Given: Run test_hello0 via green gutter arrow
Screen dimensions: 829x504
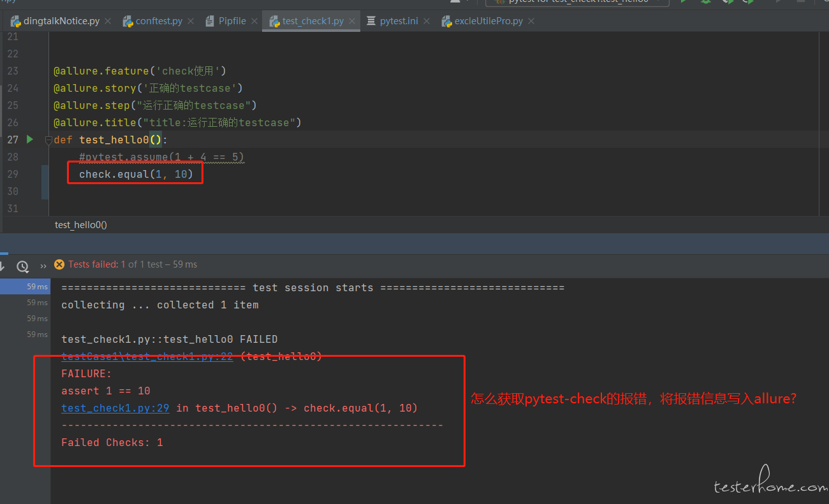Looking at the screenshot, I should (29, 139).
